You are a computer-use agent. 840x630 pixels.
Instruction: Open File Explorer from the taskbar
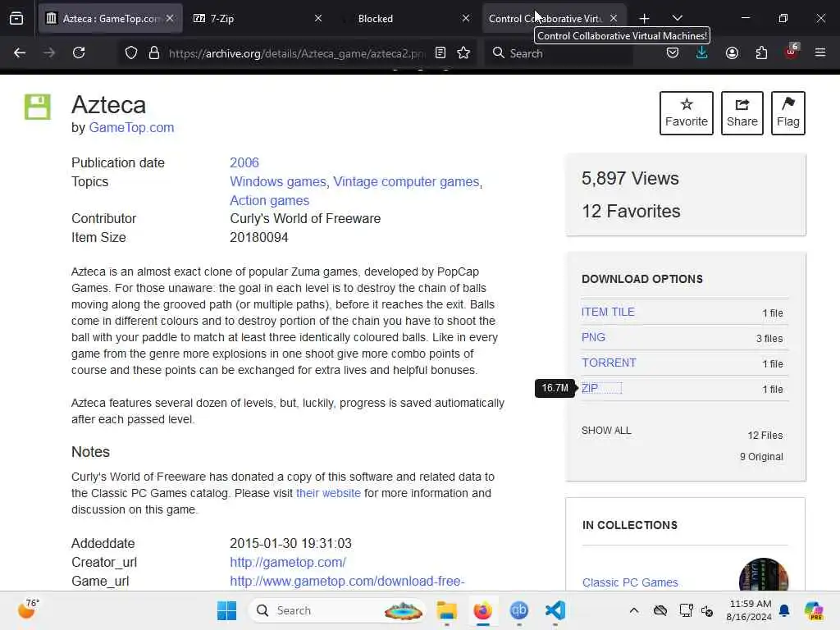click(447, 610)
